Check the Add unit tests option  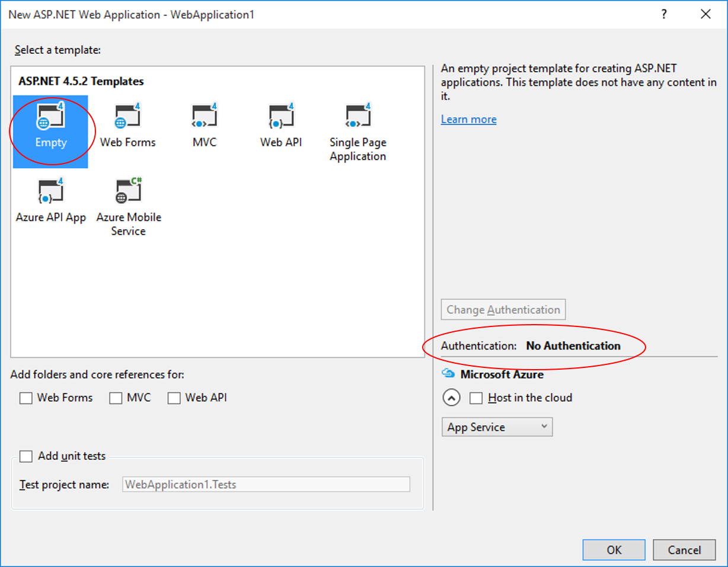coord(25,456)
